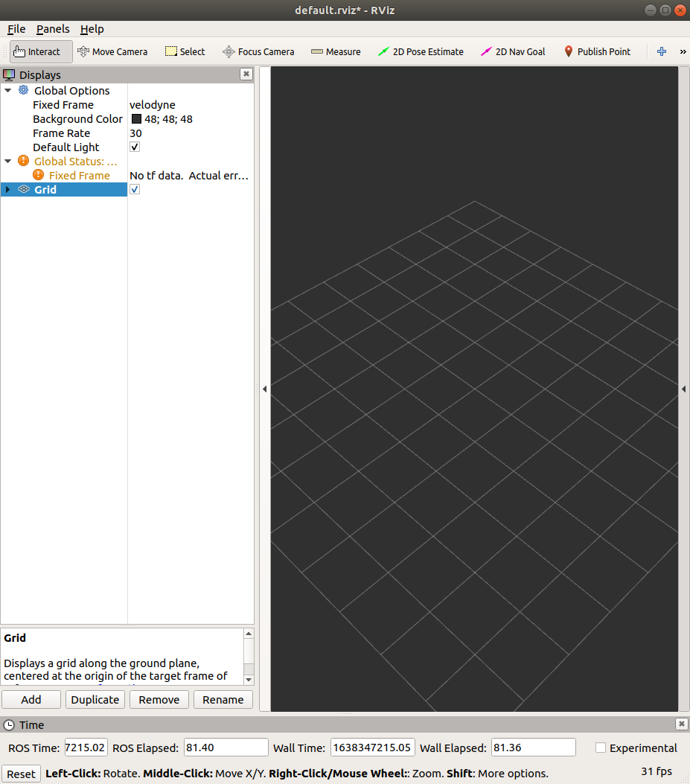Click the Remove button

tap(159, 700)
